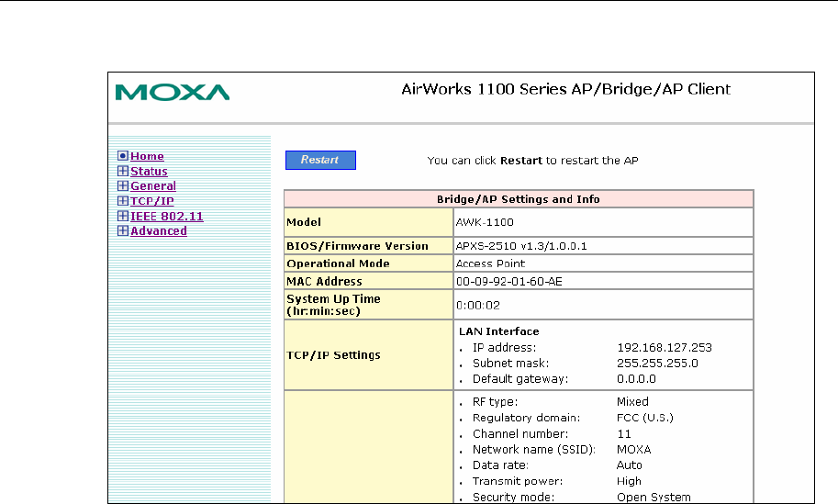838x504 pixels.
Task: Click the MAC Address label
Action: (324, 281)
